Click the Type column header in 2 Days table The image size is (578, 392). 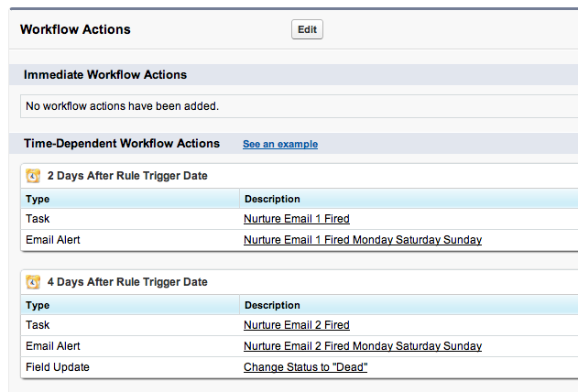38,199
